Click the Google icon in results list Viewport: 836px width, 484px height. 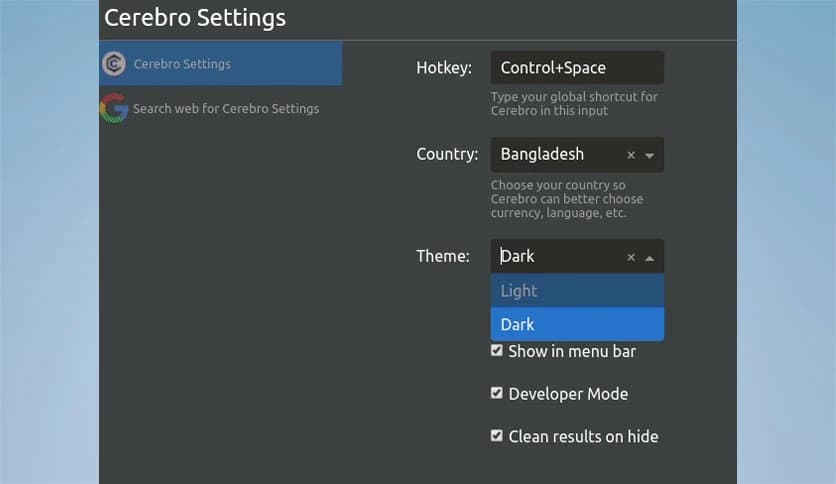click(x=114, y=108)
